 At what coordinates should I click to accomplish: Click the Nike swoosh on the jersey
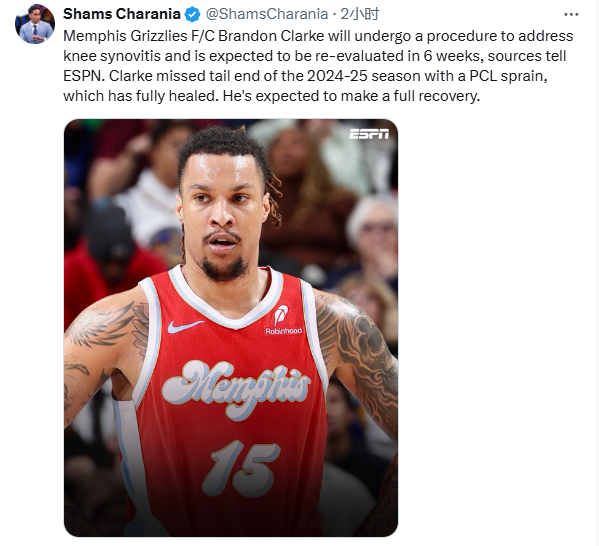185,326
